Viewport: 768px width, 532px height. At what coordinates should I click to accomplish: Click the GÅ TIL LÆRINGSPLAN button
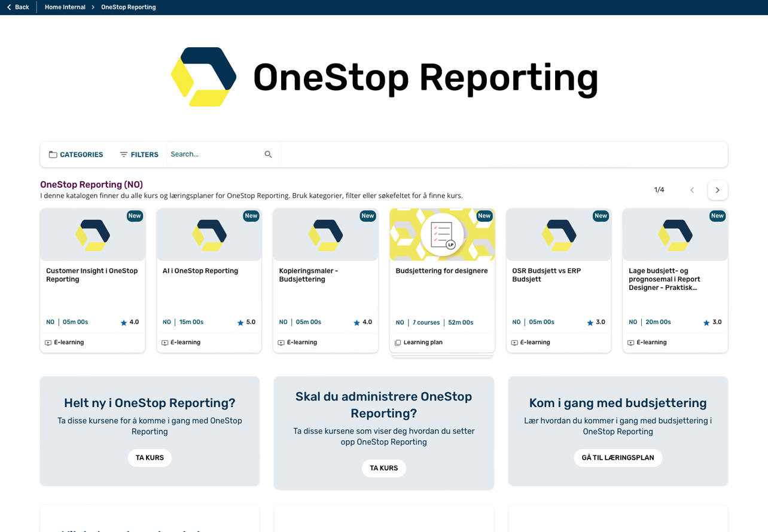618,458
